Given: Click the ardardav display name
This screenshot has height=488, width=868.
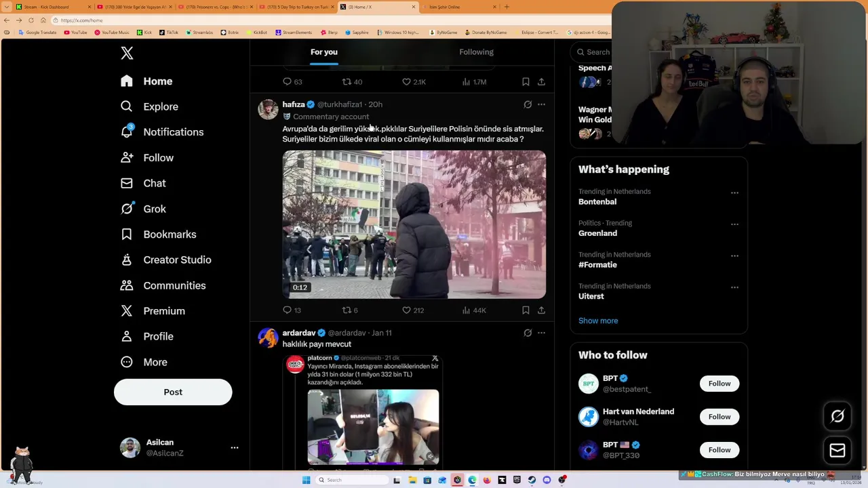Looking at the screenshot, I should click(x=299, y=333).
